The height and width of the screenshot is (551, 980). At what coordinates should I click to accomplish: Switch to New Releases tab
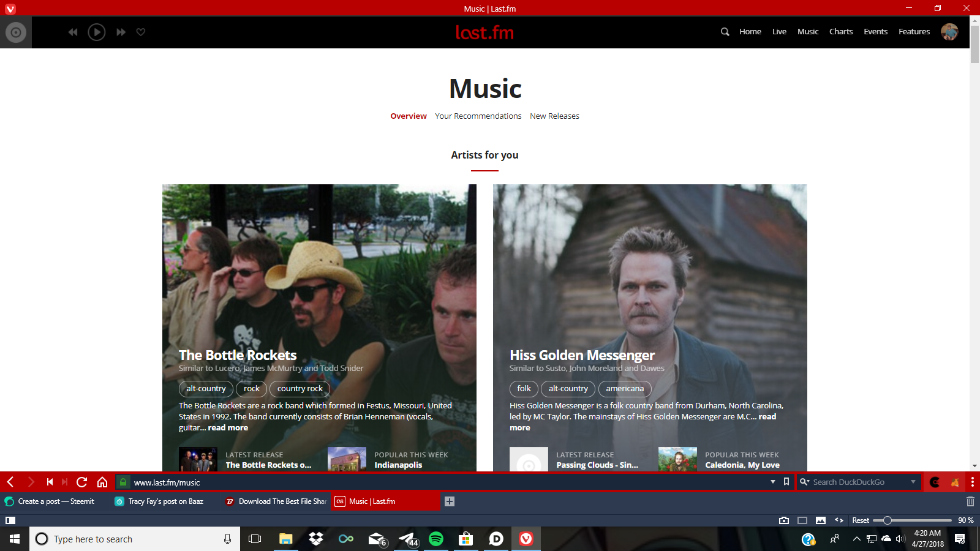pyautogui.click(x=554, y=116)
